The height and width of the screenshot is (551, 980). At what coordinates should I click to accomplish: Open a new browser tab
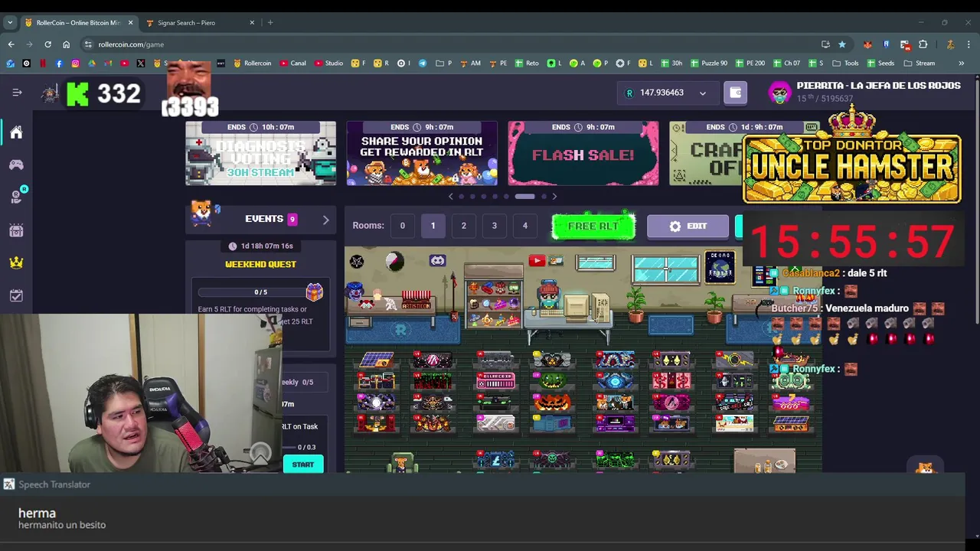coord(270,22)
